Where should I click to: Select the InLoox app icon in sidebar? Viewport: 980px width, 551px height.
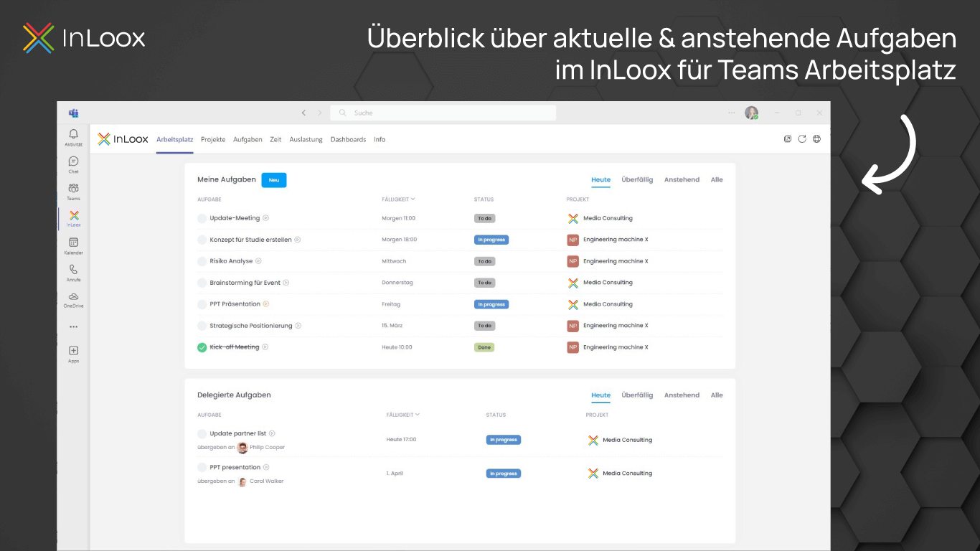click(x=73, y=215)
